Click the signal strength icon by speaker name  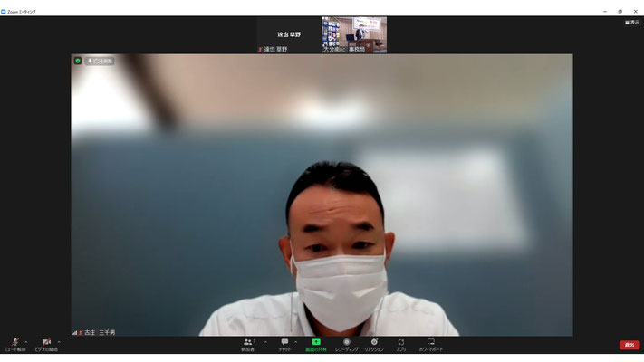point(74,332)
